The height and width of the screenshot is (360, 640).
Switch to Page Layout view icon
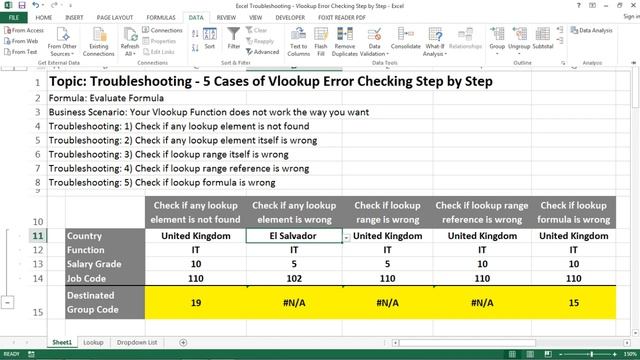click(530, 354)
